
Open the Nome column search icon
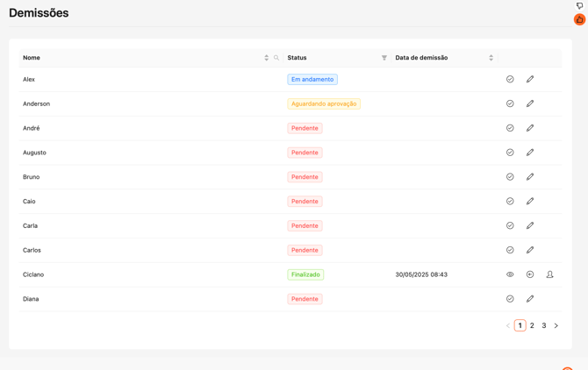point(276,58)
